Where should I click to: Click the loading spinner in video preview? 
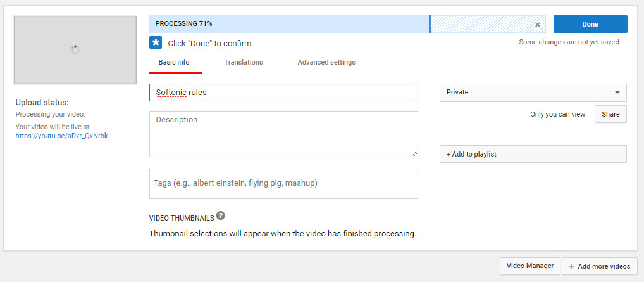coord(75,49)
